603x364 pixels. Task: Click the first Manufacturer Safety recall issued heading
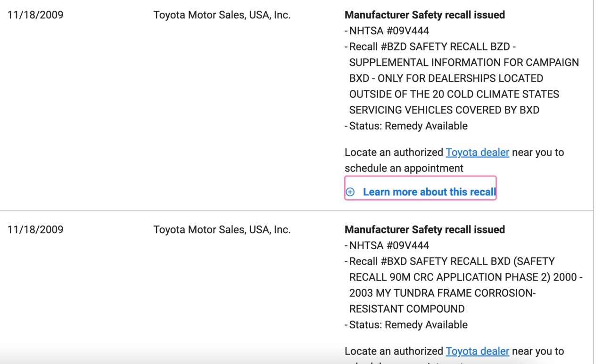(x=425, y=15)
